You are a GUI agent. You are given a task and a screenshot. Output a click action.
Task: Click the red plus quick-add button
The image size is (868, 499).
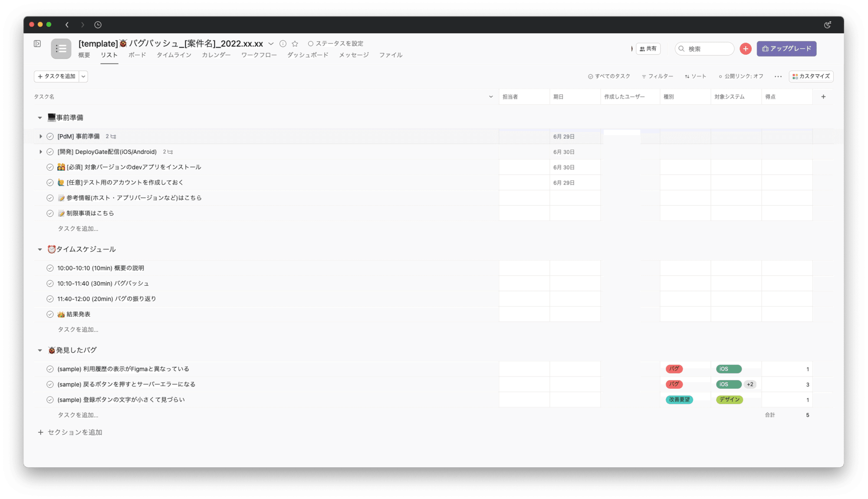746,49
